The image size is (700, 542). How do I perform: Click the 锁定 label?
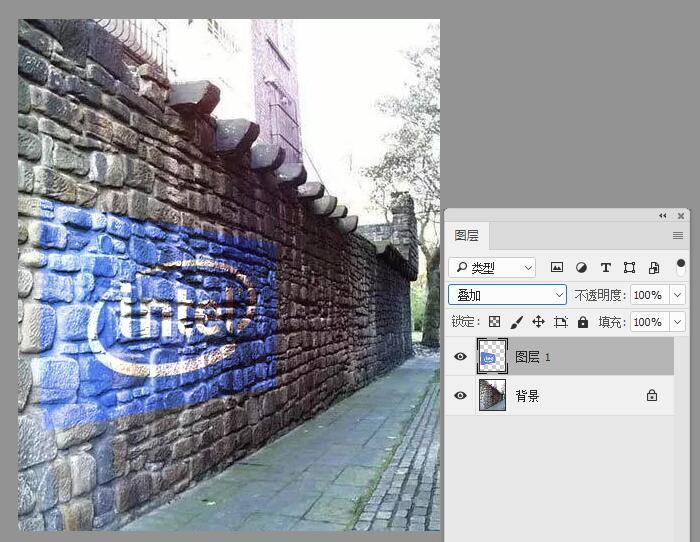tap(465, 322)
